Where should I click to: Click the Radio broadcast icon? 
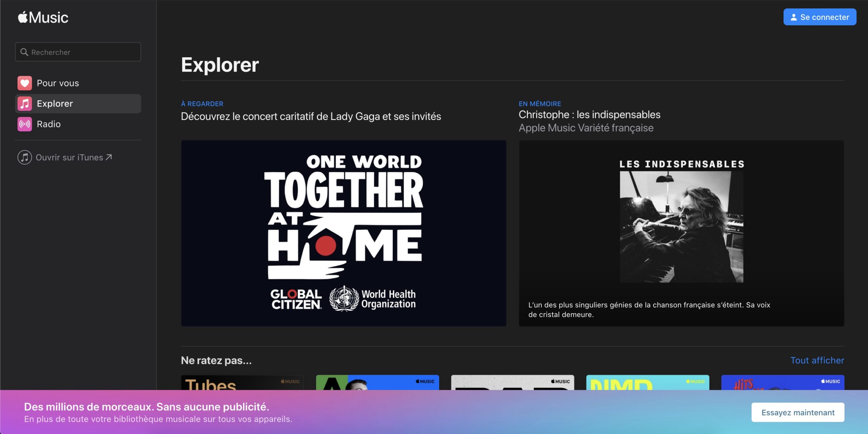coord(25,124)
